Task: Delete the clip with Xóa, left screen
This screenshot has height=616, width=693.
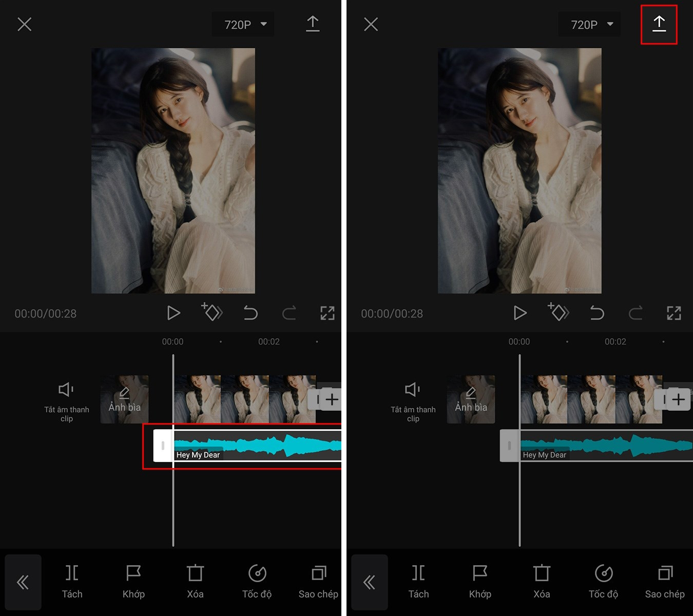Action: pos(195,582)
